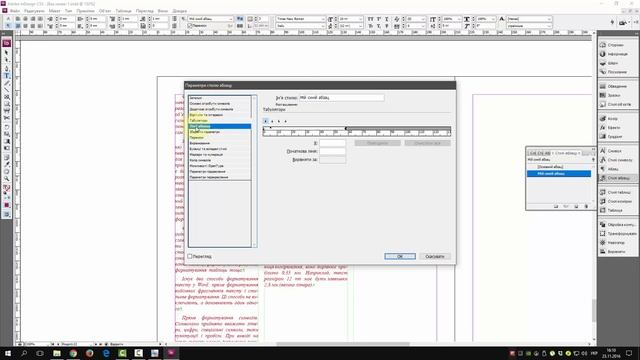
Task: Select Загальні in the dialog category list
Action: [x=220, y=98]
